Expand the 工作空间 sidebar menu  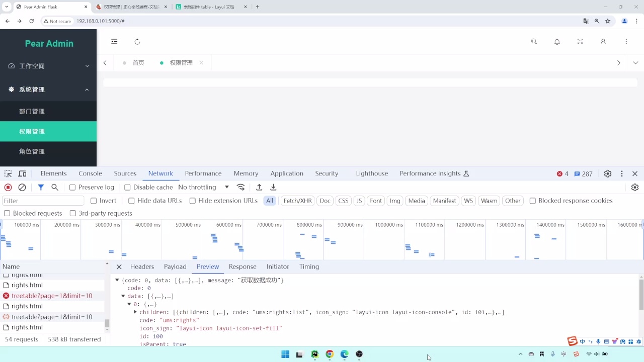point(48,66)
